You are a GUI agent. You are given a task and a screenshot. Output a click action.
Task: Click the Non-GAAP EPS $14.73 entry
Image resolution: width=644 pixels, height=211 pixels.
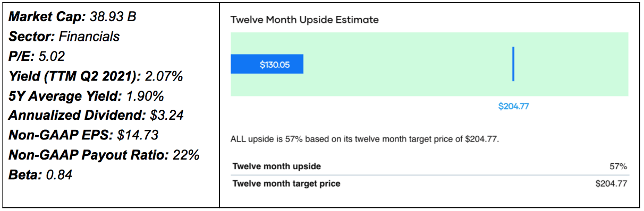coord(83,136)
